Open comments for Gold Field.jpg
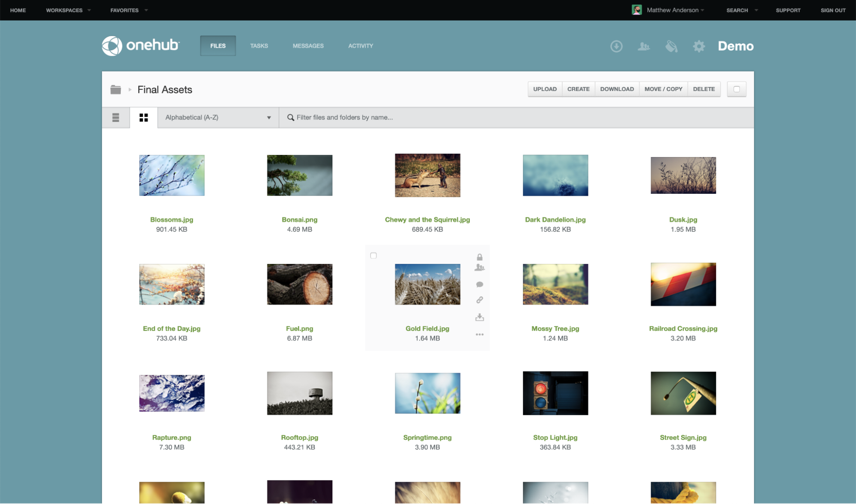 click(480, 284)
